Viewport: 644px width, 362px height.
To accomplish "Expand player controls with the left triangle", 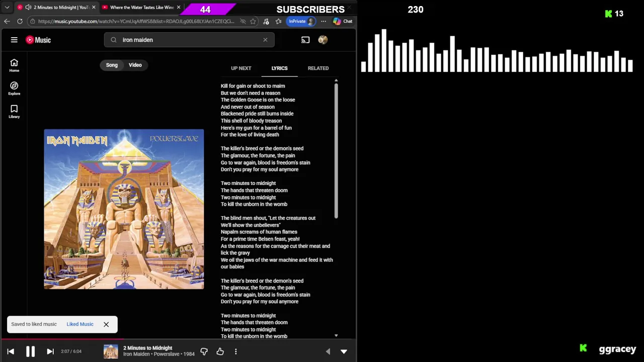I will [328, 351].
